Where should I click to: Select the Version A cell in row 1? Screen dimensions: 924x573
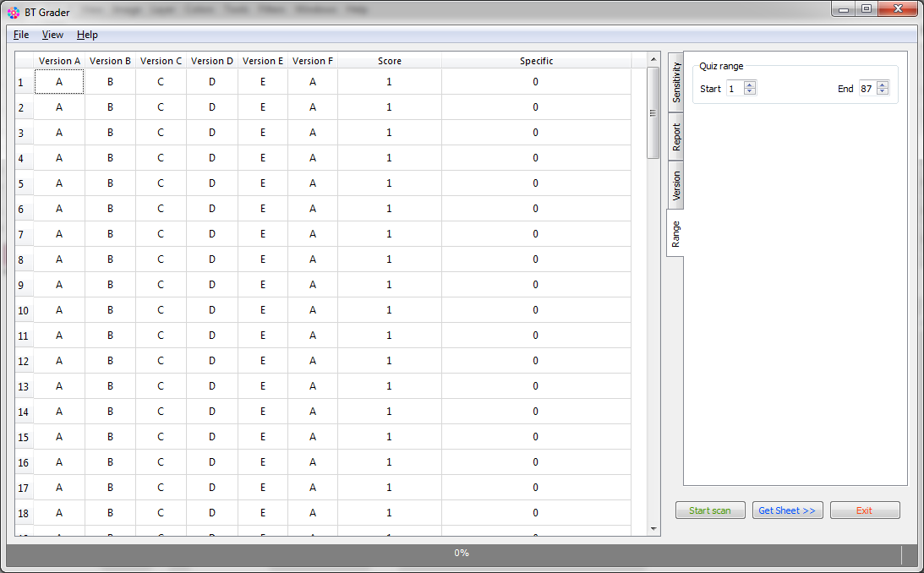[x=59, y=82]
